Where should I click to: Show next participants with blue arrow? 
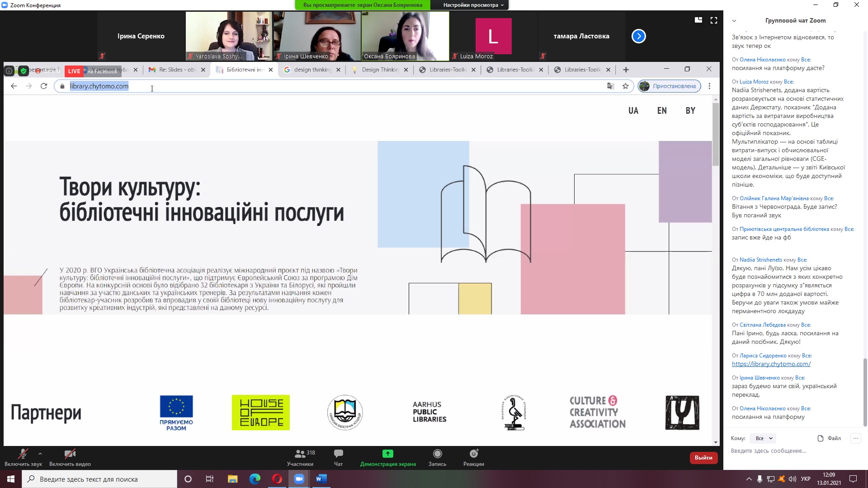click(638, 36)
